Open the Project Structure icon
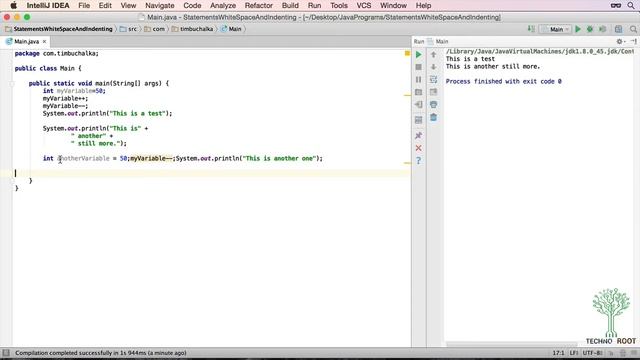 619,29
